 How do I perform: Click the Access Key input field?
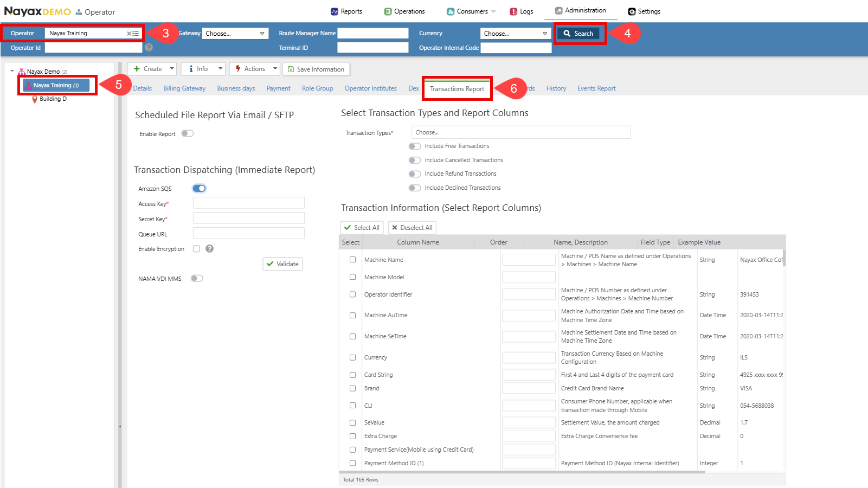coord(249,203)
